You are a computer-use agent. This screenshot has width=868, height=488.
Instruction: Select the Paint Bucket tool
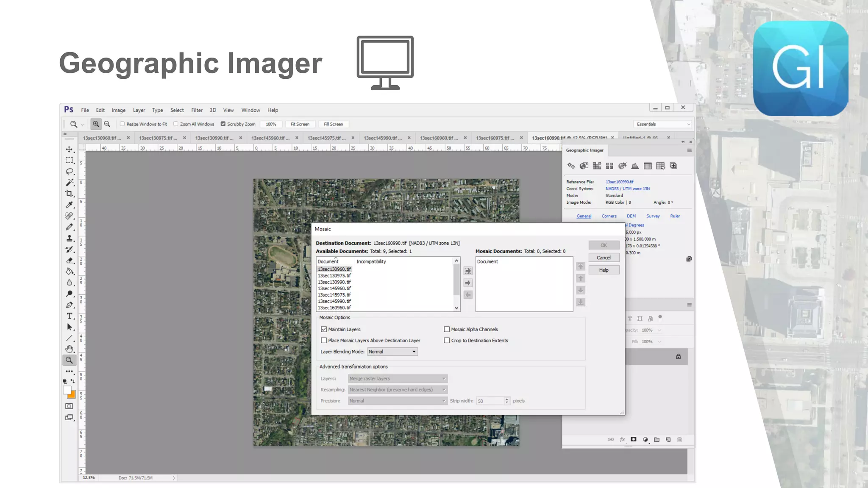(69, 272)
